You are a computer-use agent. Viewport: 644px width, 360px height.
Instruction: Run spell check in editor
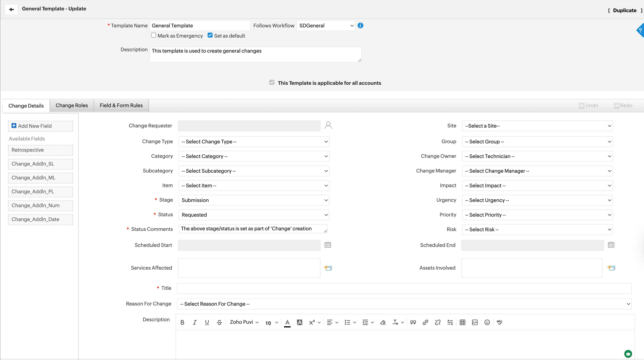(499, 322)
